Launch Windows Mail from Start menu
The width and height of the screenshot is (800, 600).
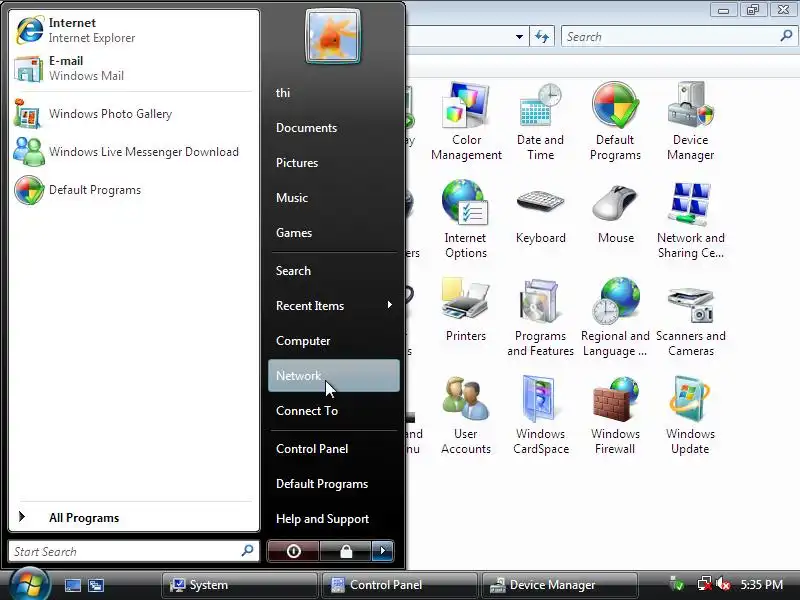coord(133,68)
